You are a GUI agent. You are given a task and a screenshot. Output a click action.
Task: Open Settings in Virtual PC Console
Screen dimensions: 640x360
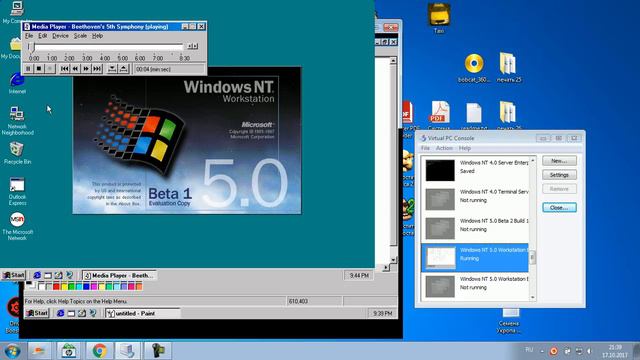coord(559,175)
